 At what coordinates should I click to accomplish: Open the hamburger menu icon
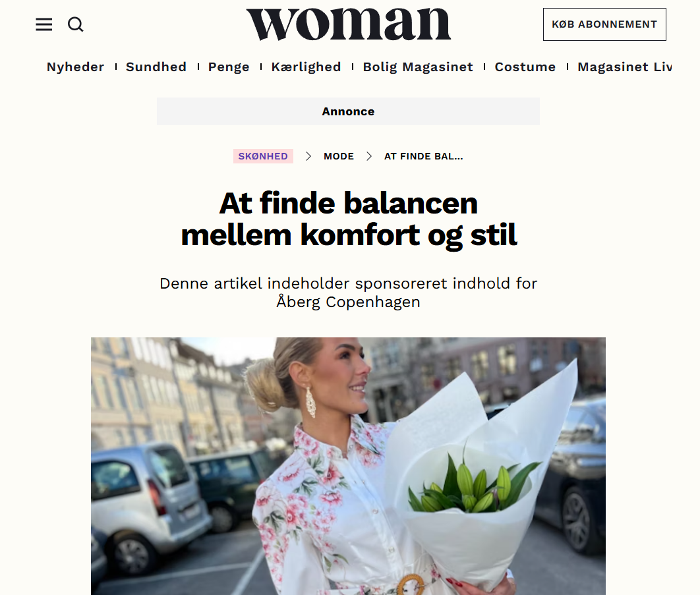(44, 24)
